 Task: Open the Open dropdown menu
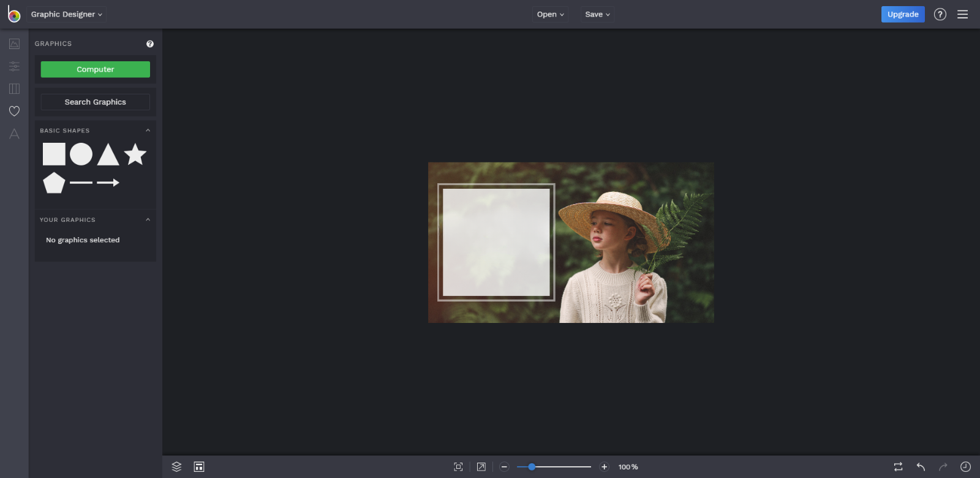pos(551,14)
